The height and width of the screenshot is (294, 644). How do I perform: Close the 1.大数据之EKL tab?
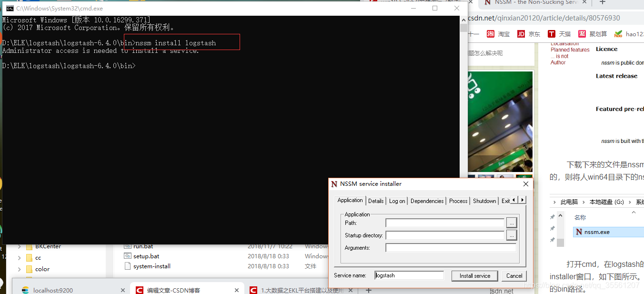pos(350,290)
